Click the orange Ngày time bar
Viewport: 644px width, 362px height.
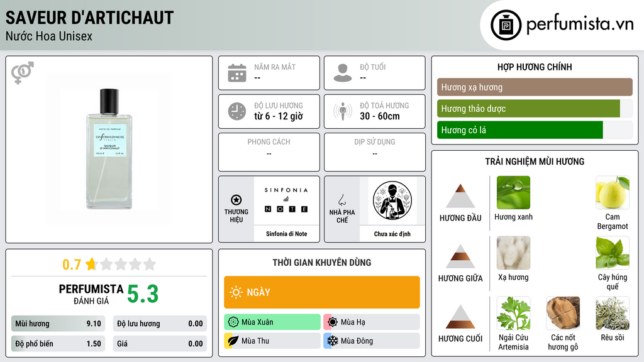[x=322, y=292]
